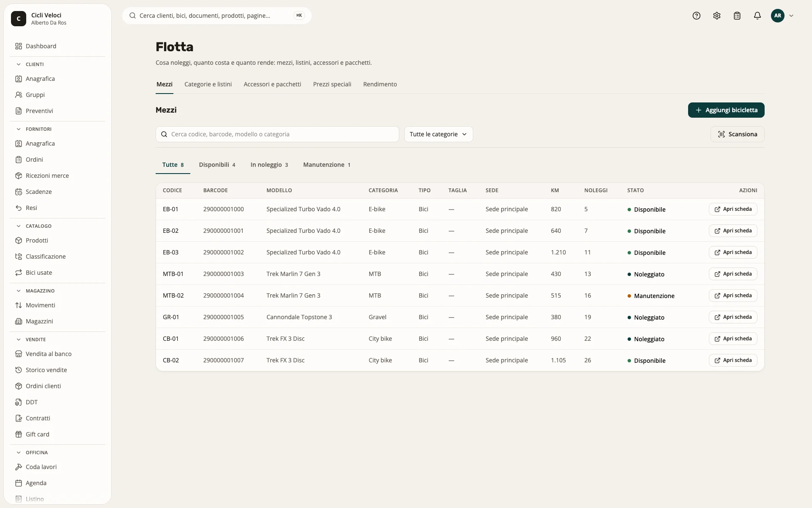
Task: Filter by Manutenzione tab
Action: tap(326, 165)
